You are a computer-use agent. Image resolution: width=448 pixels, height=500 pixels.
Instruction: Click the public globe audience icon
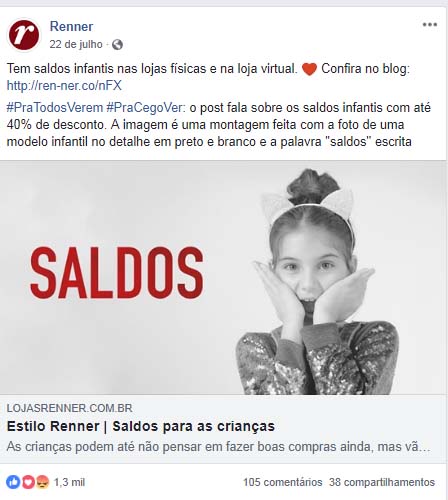(117, 44)
